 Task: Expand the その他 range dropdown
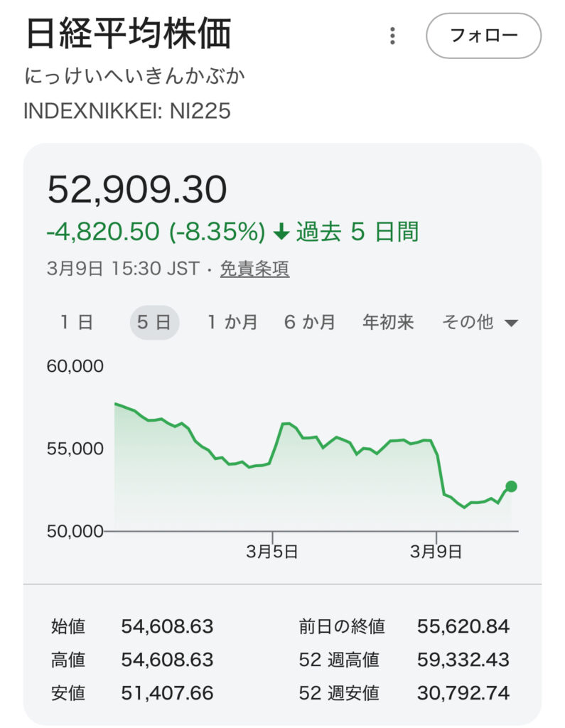pos(480,322)
